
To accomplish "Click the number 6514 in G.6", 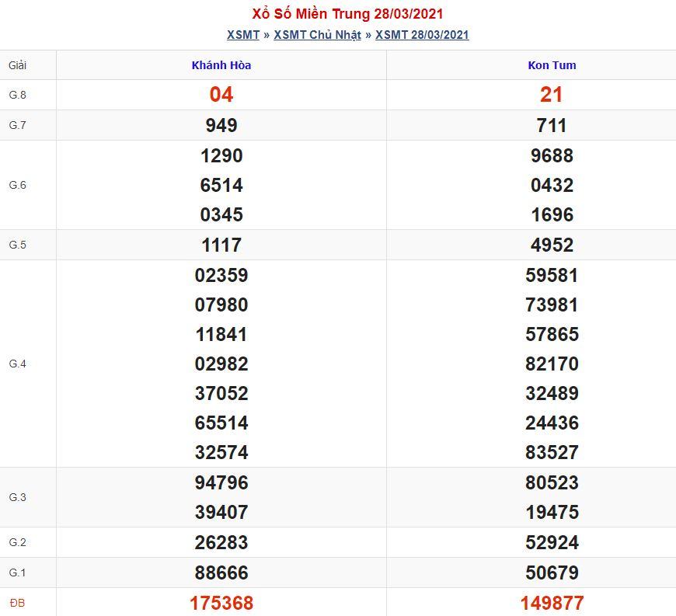I will 221,185.
